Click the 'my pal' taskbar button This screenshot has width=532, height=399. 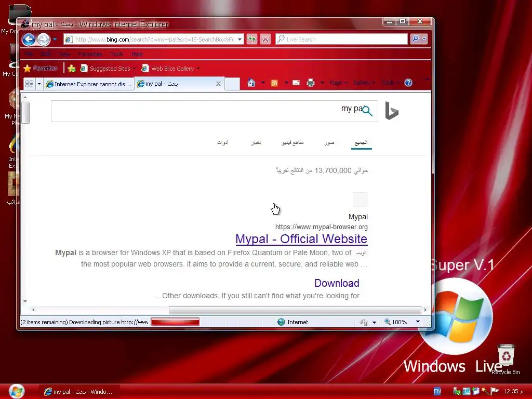(x=79, y=392)
